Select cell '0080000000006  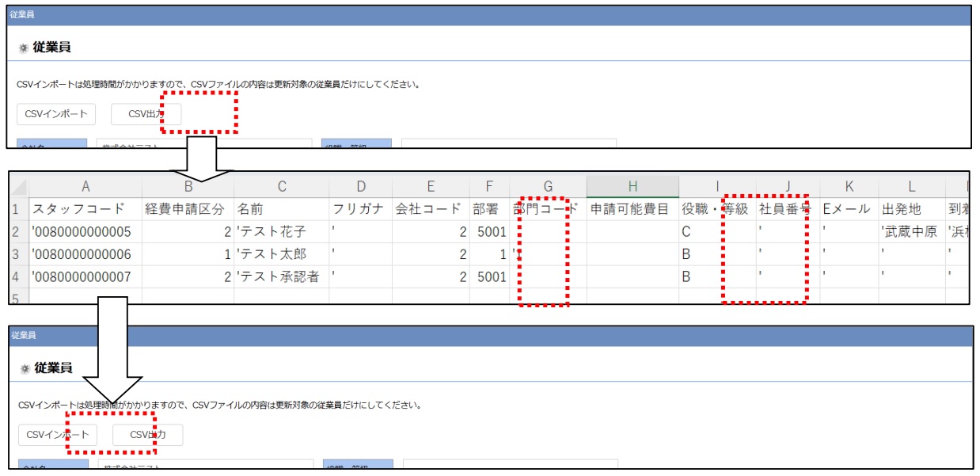coord(85,254)
